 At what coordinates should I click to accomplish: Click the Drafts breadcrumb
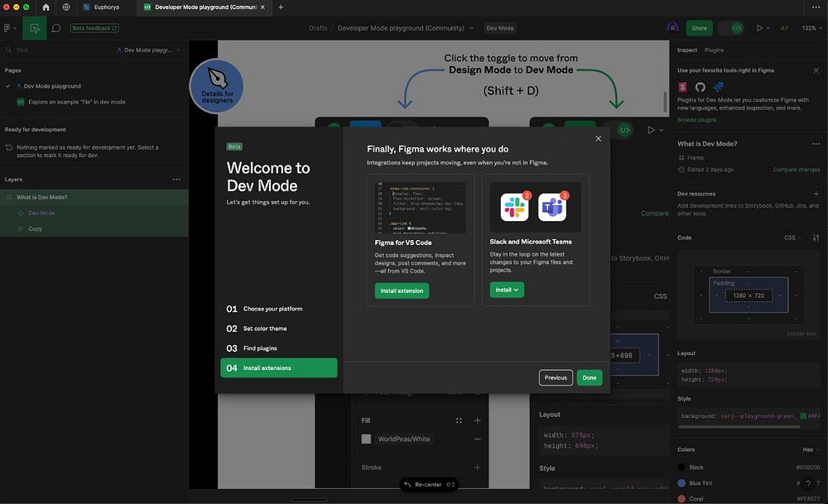click(x=318, y=28)
